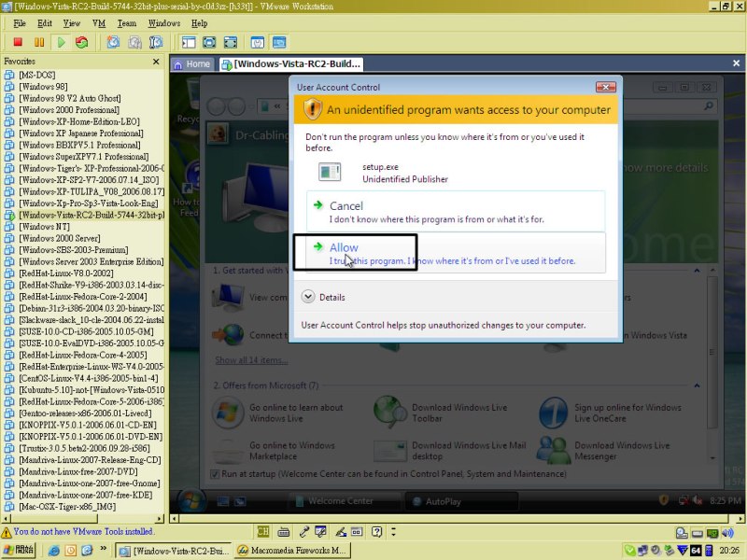Screen dimensions: 747x560
Task: Click the Console View toolbar icon
Action: tap(279, 42)
